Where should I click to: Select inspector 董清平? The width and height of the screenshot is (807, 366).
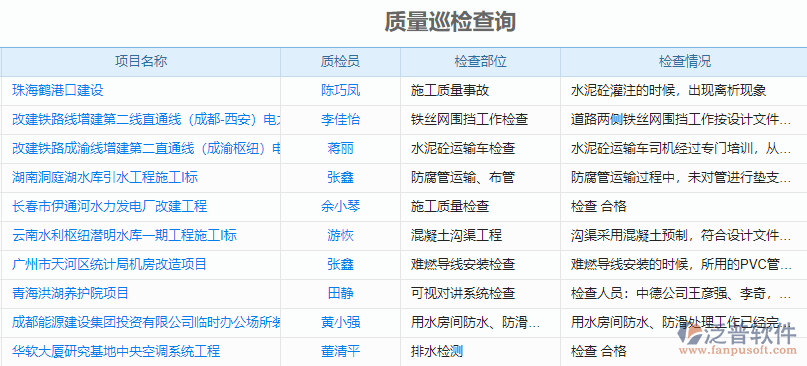point(340,352)
